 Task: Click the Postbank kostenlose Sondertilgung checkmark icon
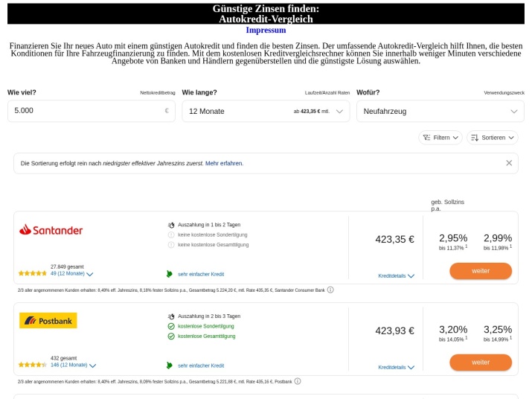point(171,326)
